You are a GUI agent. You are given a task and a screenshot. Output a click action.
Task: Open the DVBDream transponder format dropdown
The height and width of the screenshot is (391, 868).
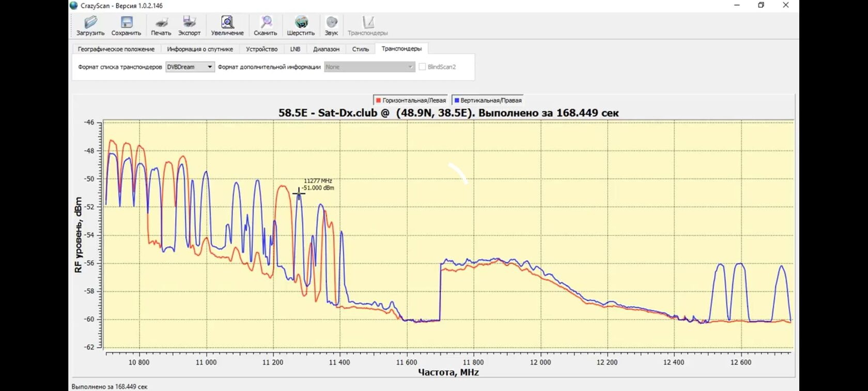coord(190,67)
